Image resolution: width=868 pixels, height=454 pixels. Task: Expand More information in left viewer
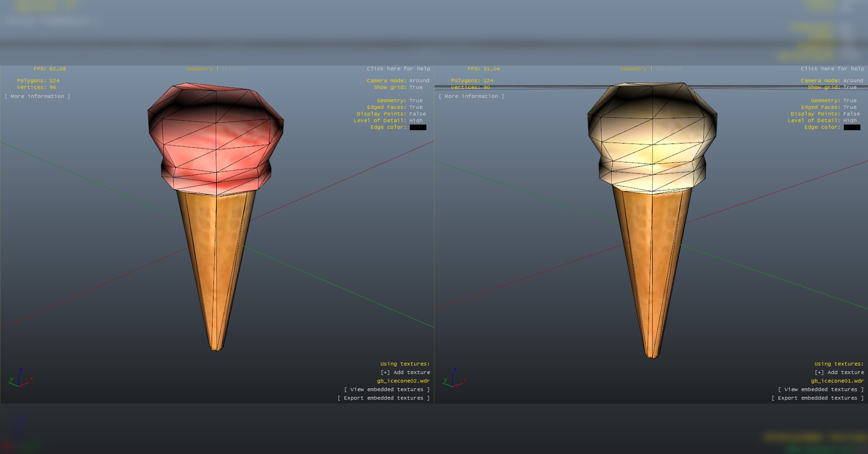click(38, 96)
